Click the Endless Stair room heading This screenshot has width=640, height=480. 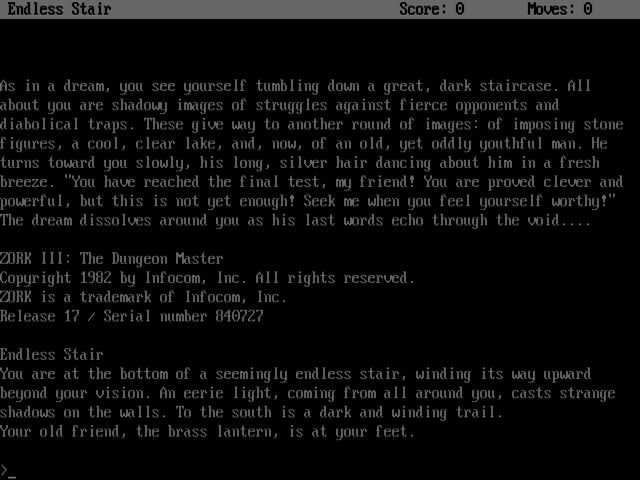tap(51, 355)
